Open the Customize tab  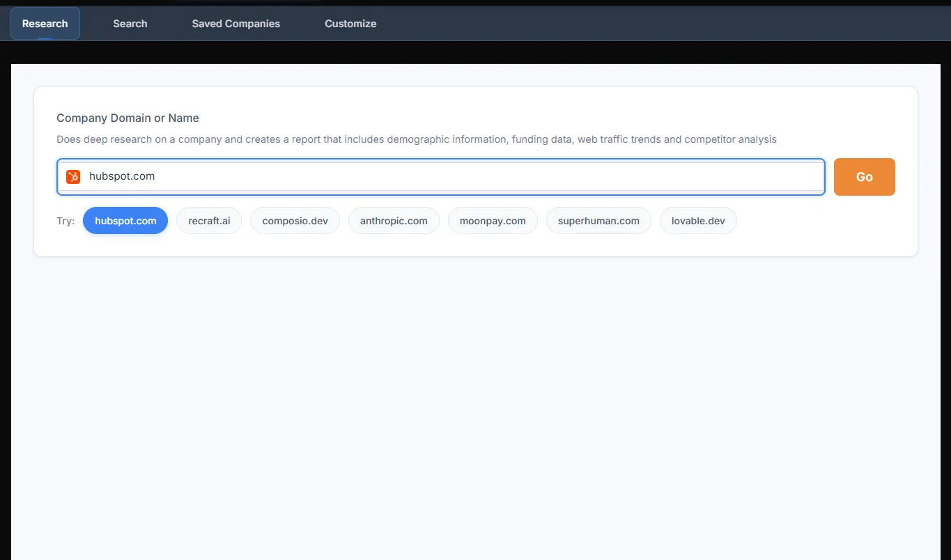pyautogui.click(x=350, y=24)
